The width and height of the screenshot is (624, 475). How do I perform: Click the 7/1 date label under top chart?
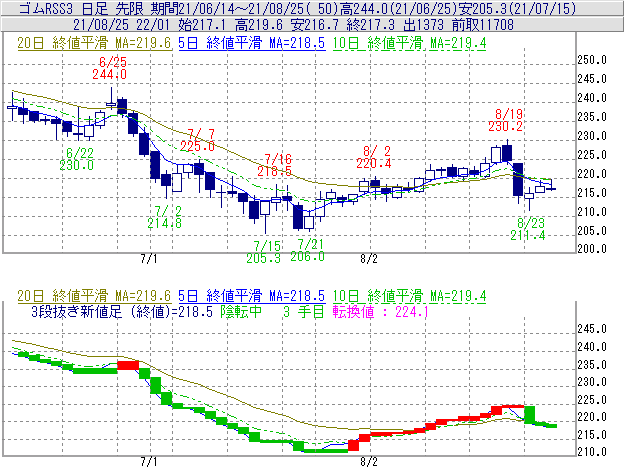pyautogui.click(x=149, y=259)
